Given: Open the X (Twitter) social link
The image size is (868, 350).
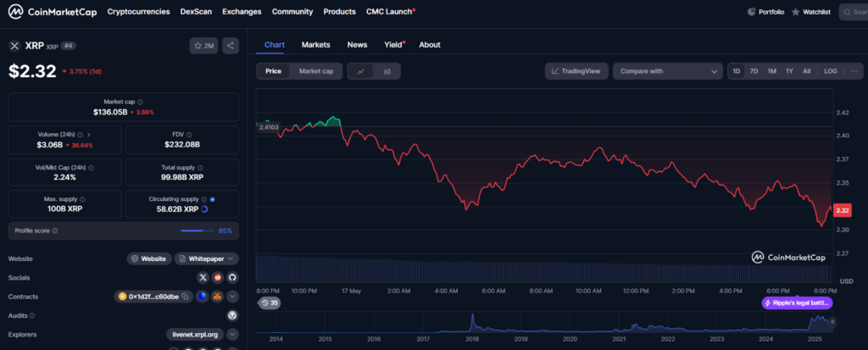Looking at the screenshot, I should click(203, 277).
